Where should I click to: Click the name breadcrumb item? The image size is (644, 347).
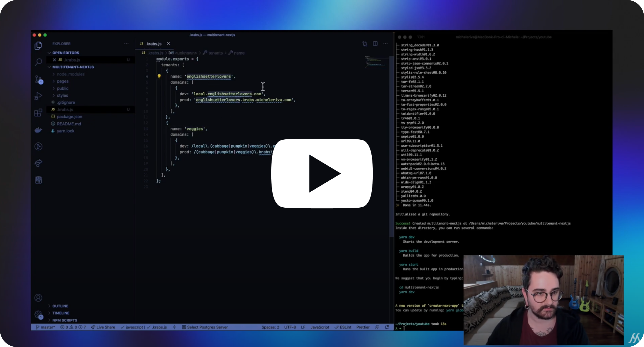[239, 53]
